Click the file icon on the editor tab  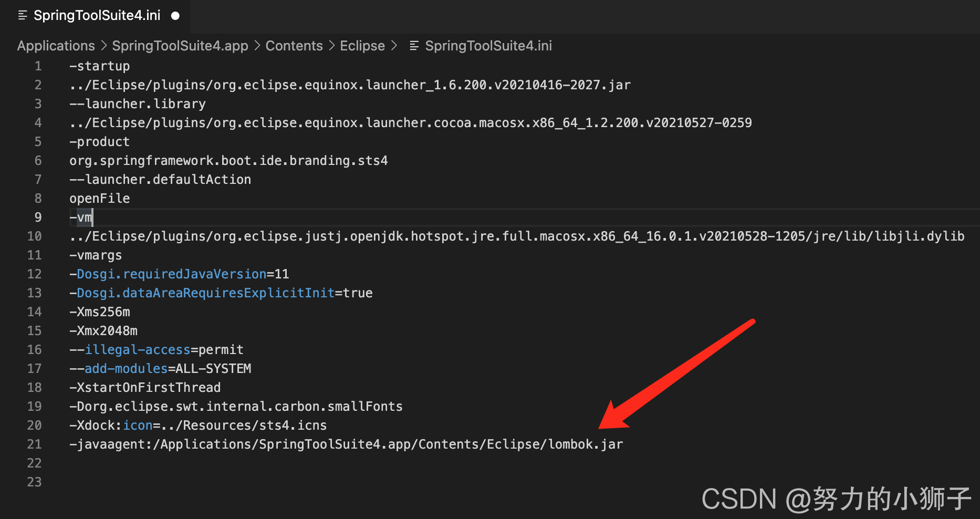coord(23,15)
